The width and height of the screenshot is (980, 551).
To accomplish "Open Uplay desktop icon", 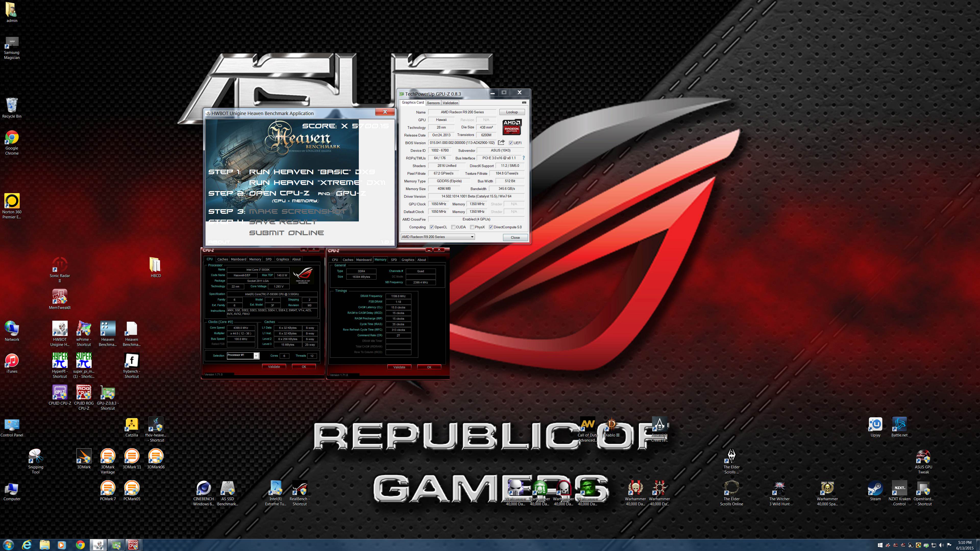I will (x=875, y=427).
